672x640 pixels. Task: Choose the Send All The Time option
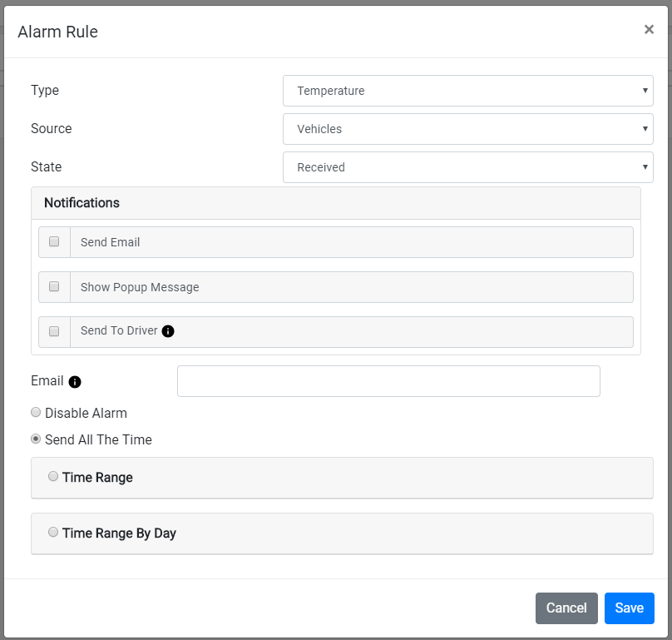(x=36, y=439)
